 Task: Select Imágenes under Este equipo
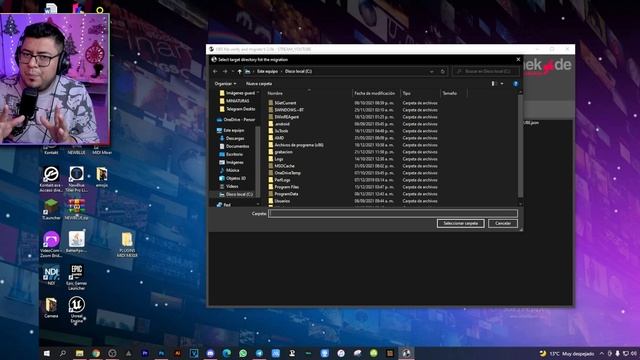coord(231,162)
